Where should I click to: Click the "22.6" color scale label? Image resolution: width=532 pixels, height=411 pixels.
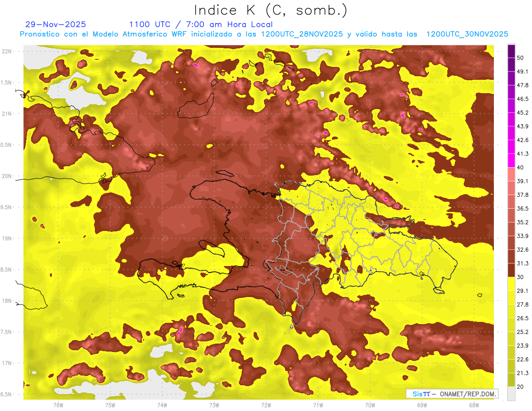(523, 360)
